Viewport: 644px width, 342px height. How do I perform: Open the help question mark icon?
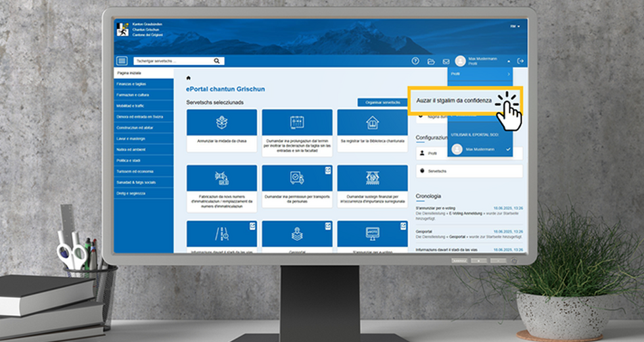coord(415,61)
